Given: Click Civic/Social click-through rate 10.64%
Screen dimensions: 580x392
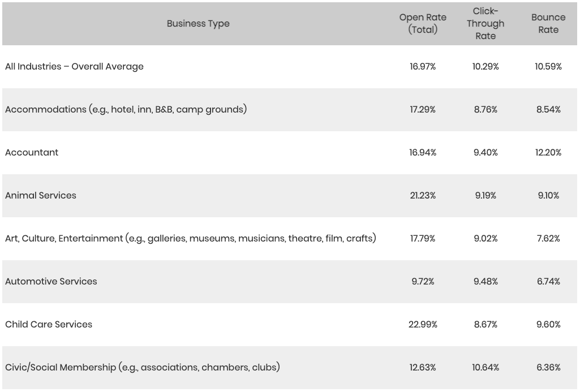Looking at the screenshot, I should coord(486,368).
